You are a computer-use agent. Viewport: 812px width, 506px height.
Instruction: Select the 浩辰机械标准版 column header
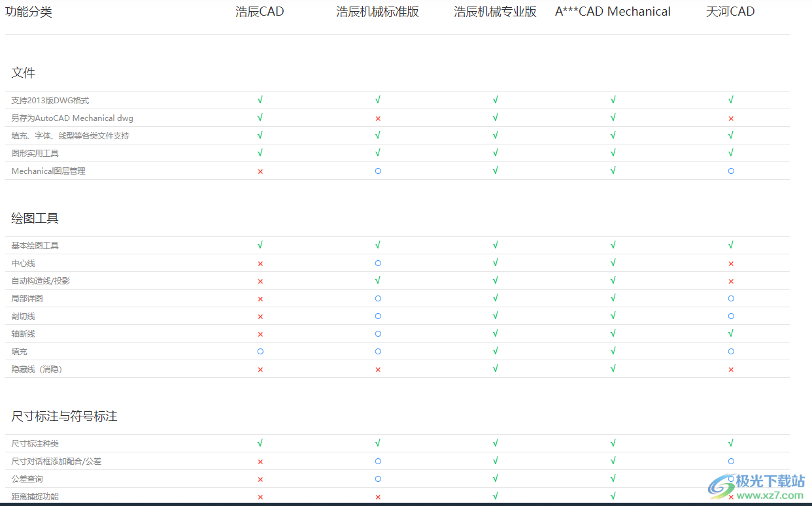point(378,12)
